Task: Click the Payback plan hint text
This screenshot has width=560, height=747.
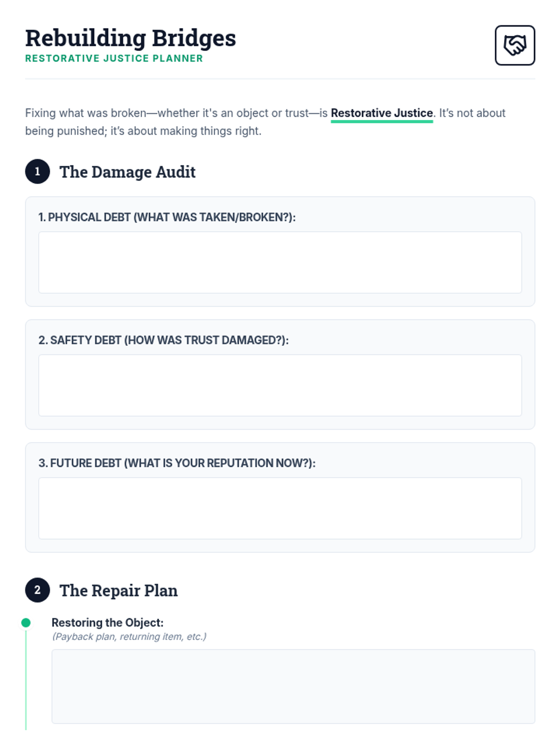Action: 129,636
